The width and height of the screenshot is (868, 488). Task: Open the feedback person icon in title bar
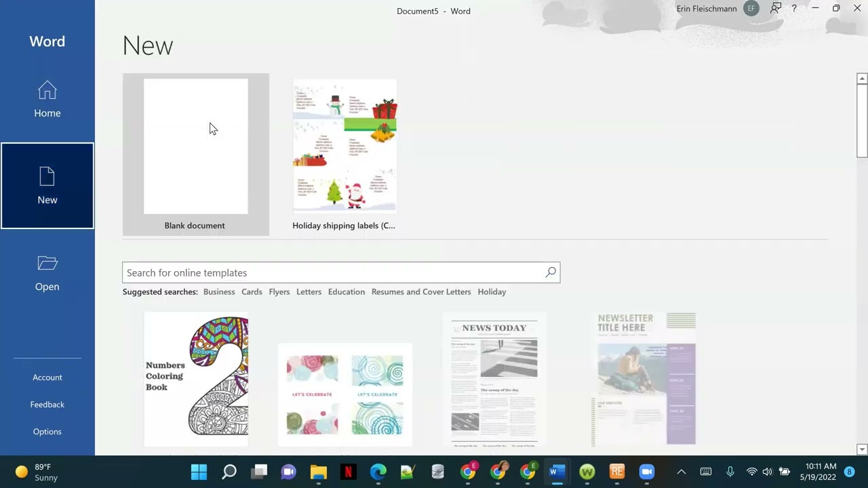(x=775, y=9)
